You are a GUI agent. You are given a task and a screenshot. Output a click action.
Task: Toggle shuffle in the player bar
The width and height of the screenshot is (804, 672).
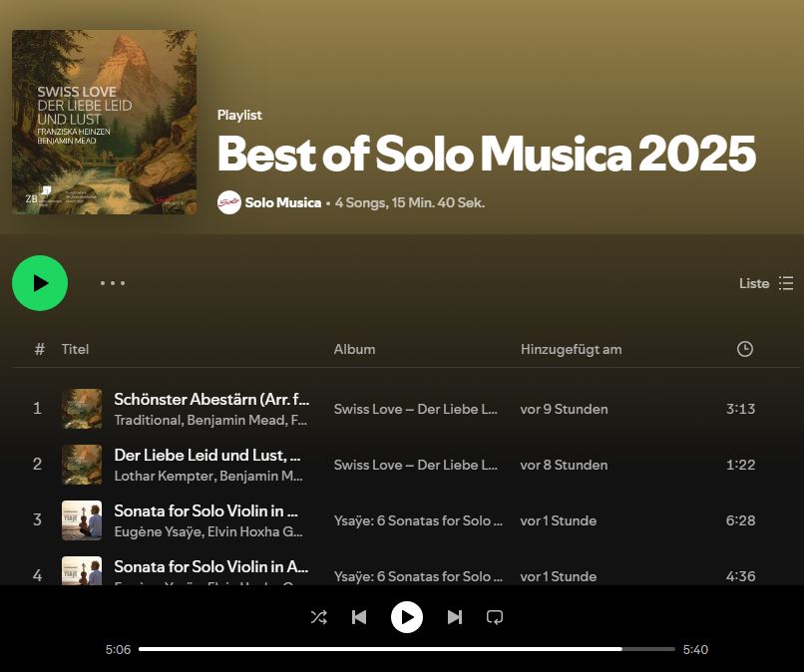(x=319, y=617)
